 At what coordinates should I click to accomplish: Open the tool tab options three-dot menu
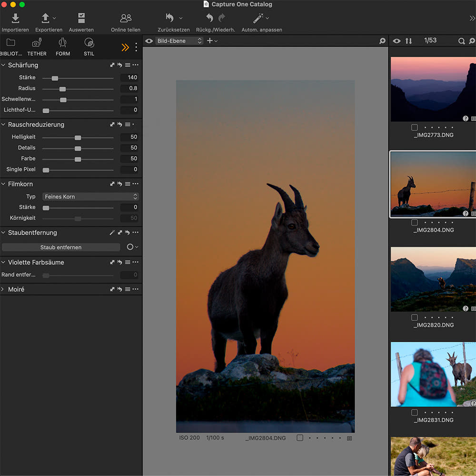click(136, 47)
